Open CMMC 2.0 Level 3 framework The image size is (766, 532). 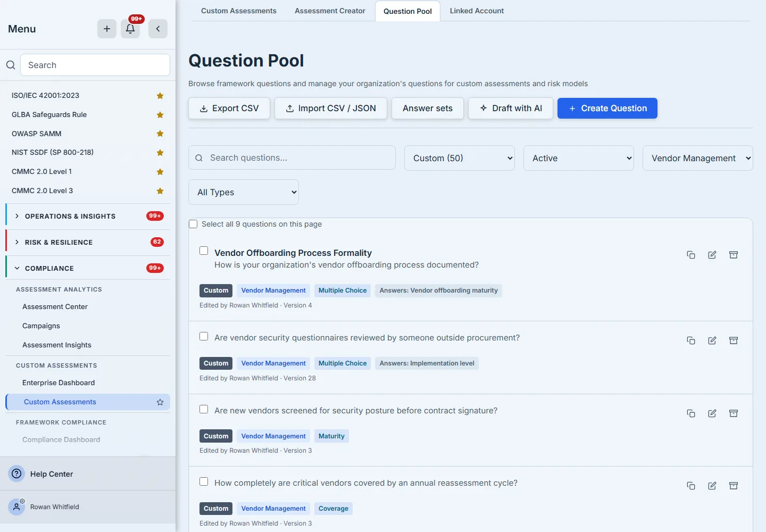click(x=42, y=191)
